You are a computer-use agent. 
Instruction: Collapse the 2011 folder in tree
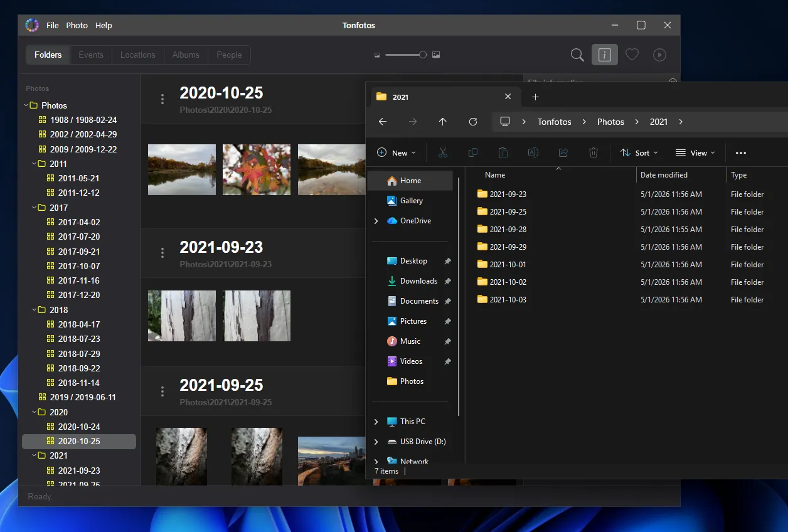coord(35,164)
